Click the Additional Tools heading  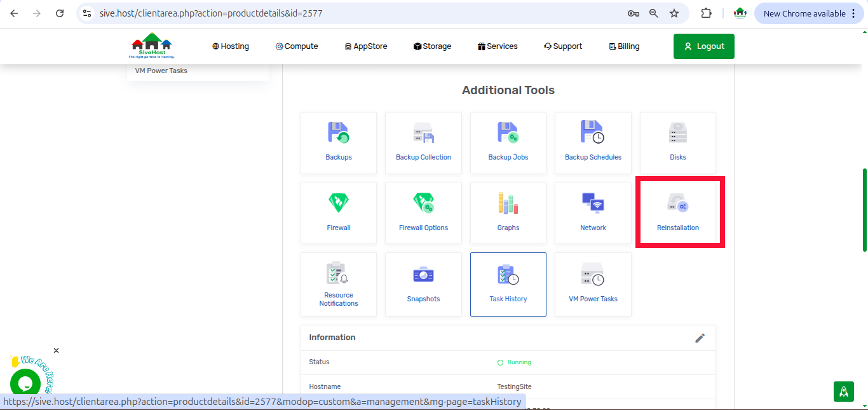[508, 90]
